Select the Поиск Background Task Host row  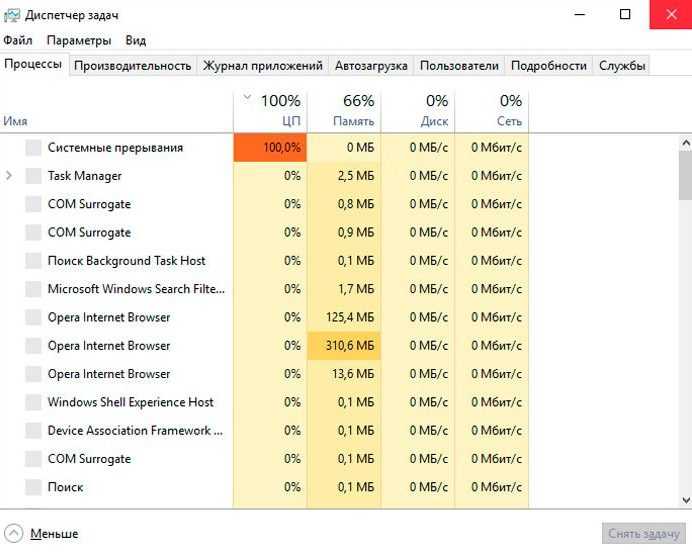click(264, 261)
